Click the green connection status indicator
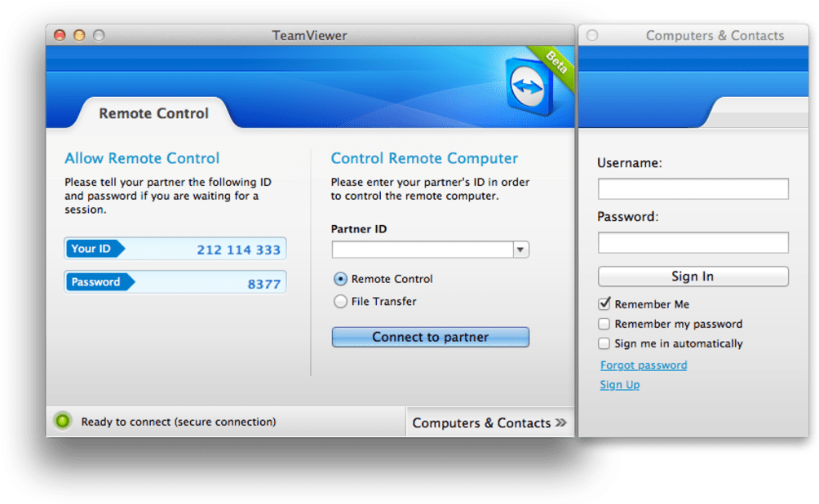 pyautogui.click(x=62, y=422)
